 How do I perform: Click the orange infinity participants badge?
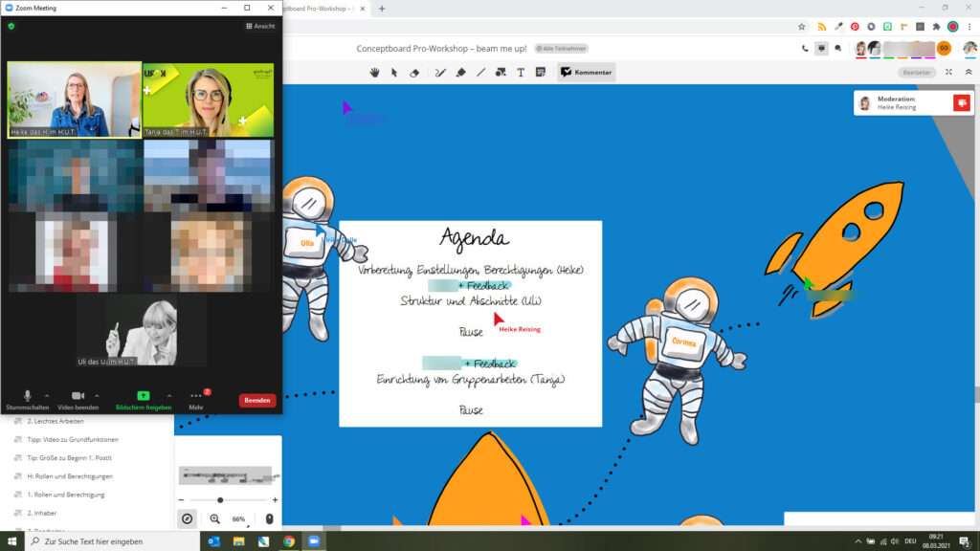(x=944, y=48)
